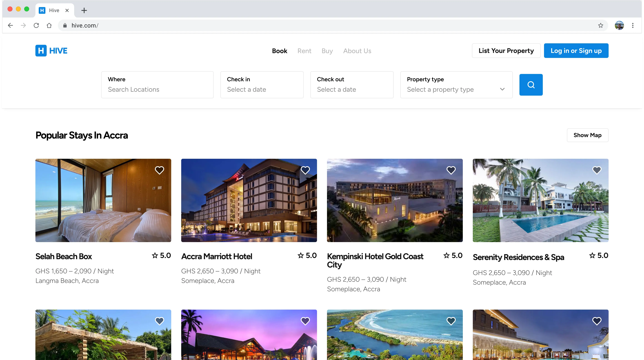Open the browser three-dot menu
The image size is (644, 360).
[x=633, y=25]
